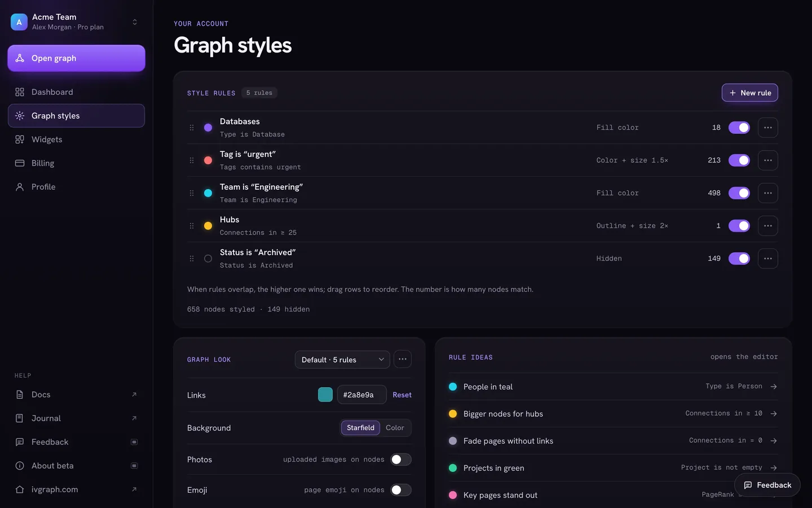The width and height of the screenshot is (812, 508).
Task: Open Key pages stand out idea
Action: tap(614, 495)
